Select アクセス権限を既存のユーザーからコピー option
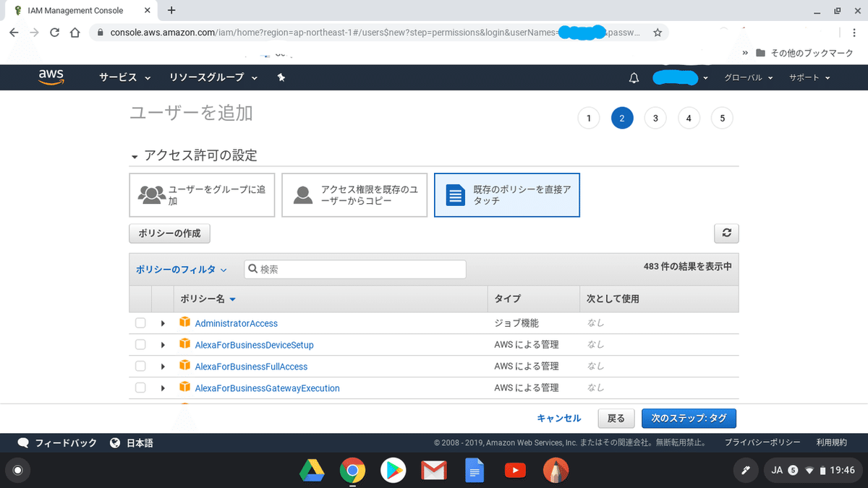Screen dimensions: 868x488 (x=354, y=195)
